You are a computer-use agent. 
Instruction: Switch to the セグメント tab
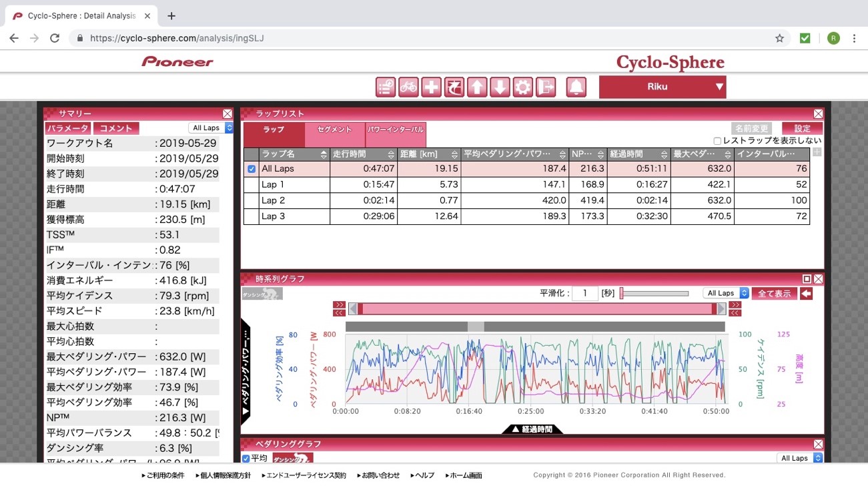coord(335,130)
